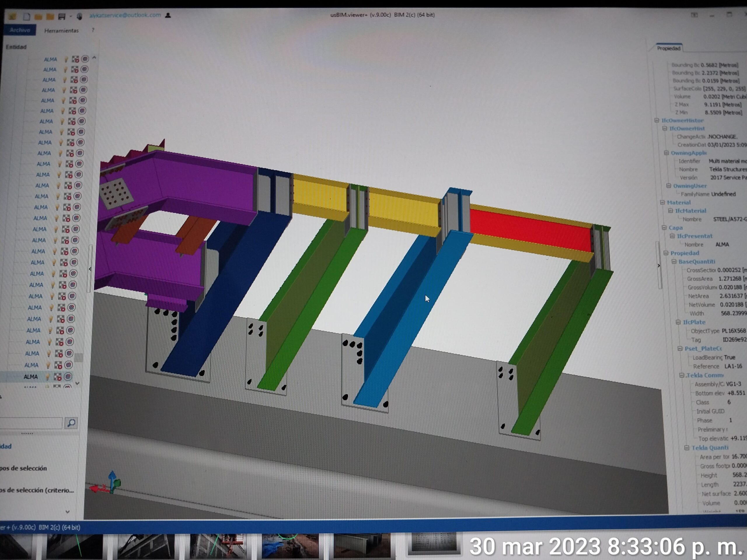Screen dimensions: 747x560
Task: Open the save options dropdown arrow
Action: point(71,16)
